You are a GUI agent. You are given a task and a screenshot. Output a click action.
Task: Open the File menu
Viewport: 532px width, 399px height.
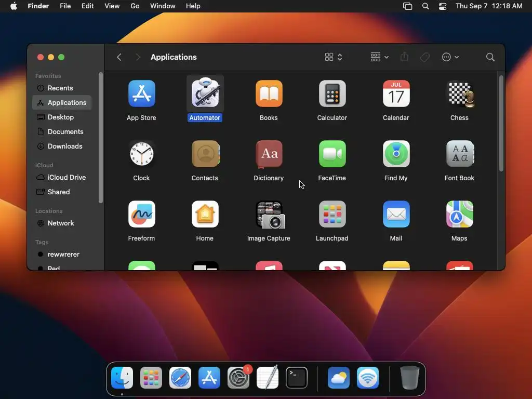[65, 6]
